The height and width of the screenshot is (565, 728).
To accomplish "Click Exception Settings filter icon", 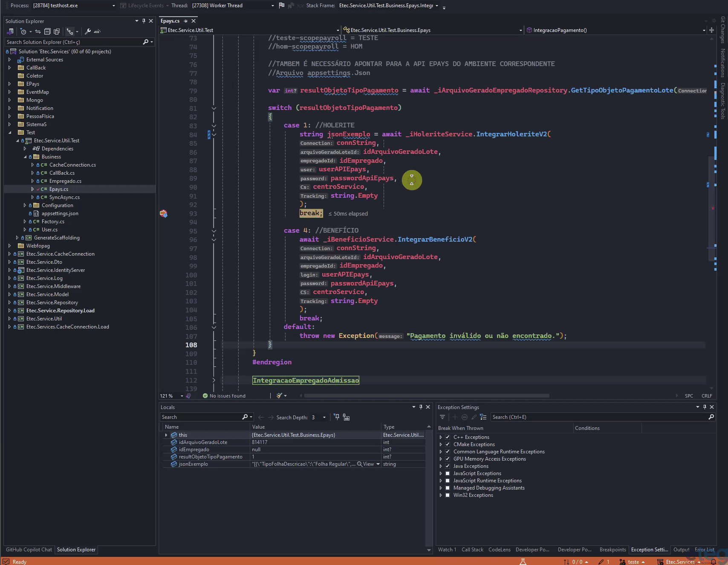I will coord(442,417).
